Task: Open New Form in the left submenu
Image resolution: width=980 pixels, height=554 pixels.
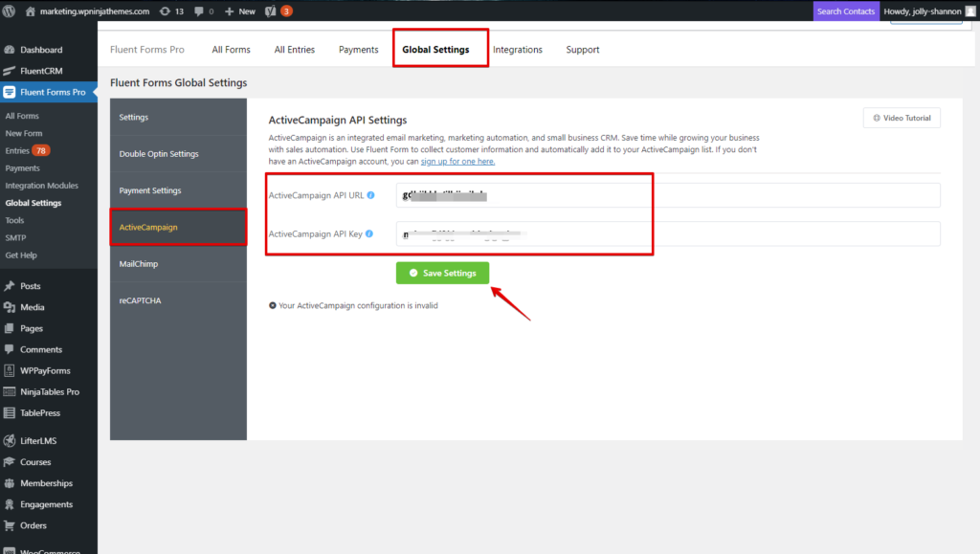Action: coord(24,134)
